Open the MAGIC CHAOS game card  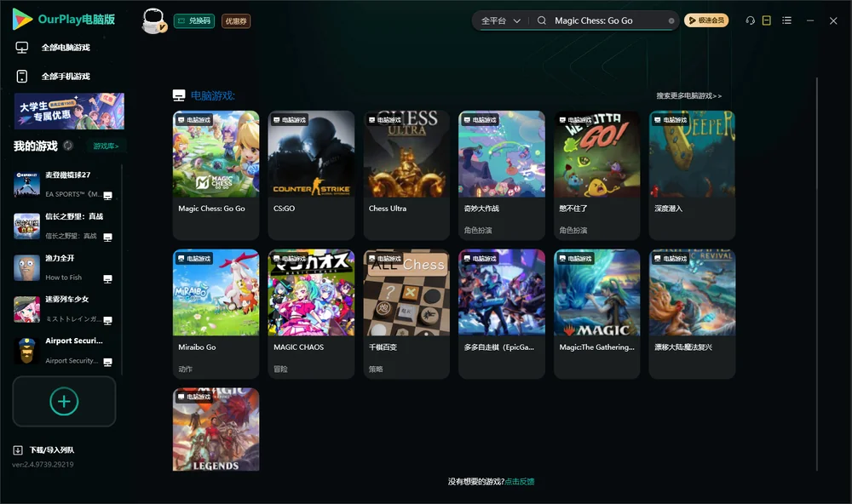311,314
